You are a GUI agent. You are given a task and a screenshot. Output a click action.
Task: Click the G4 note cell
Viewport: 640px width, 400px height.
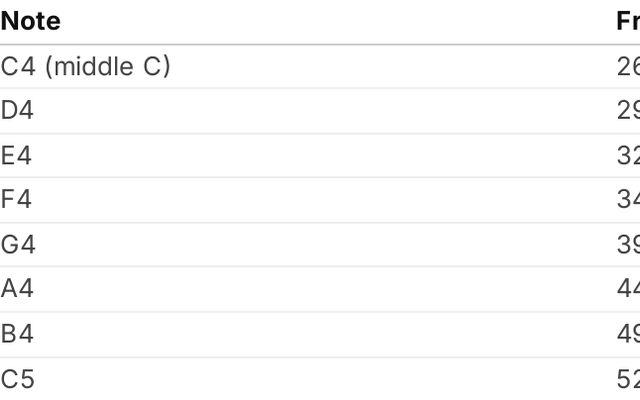click(x=18, y=245)
